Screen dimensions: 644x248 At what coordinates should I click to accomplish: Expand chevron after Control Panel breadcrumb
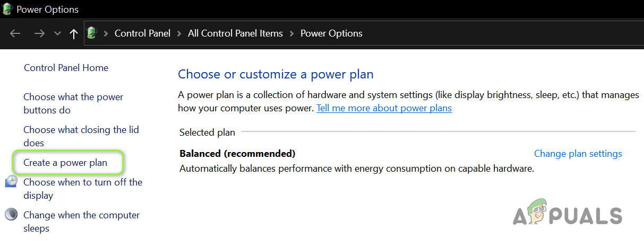tap(179, 33)
